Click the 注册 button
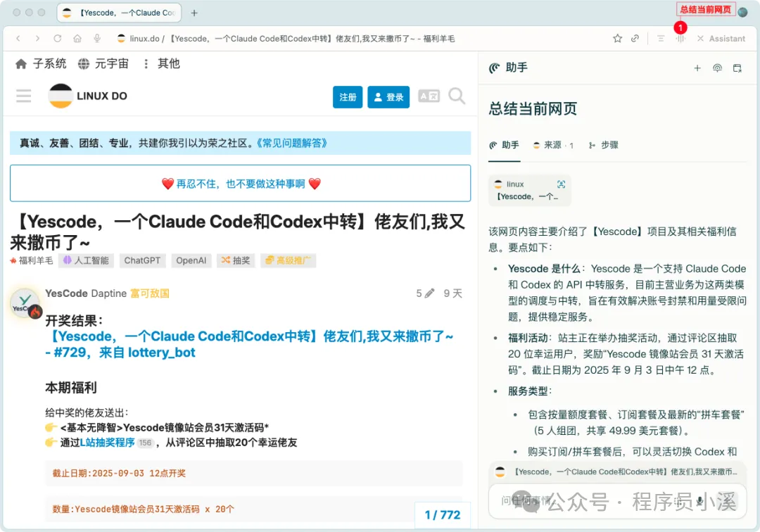Image resolution: width=760 pixels, height=532 pixels. [348, 97]
